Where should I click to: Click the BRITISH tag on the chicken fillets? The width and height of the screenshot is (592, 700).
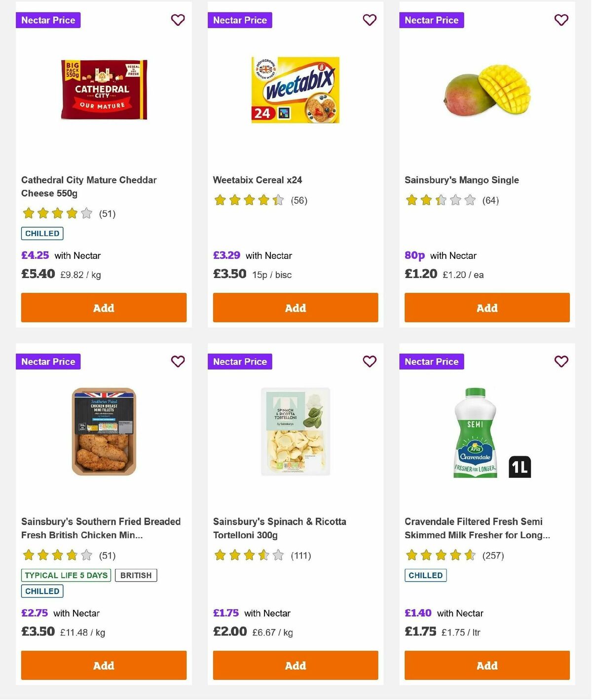pos(136,575)
